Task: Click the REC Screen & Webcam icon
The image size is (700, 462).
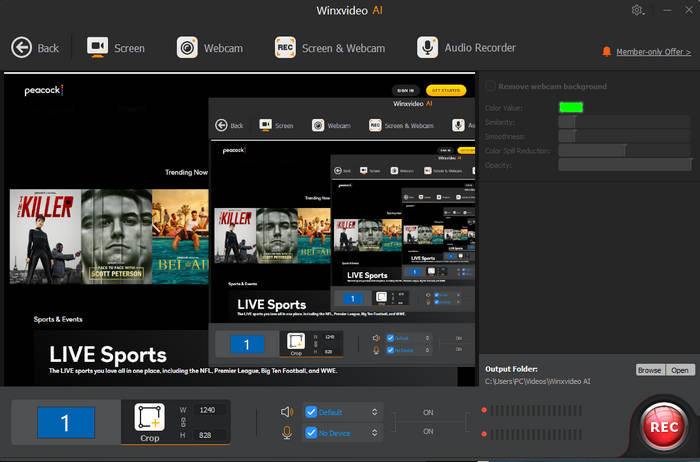Action: (x=285, y=47)
